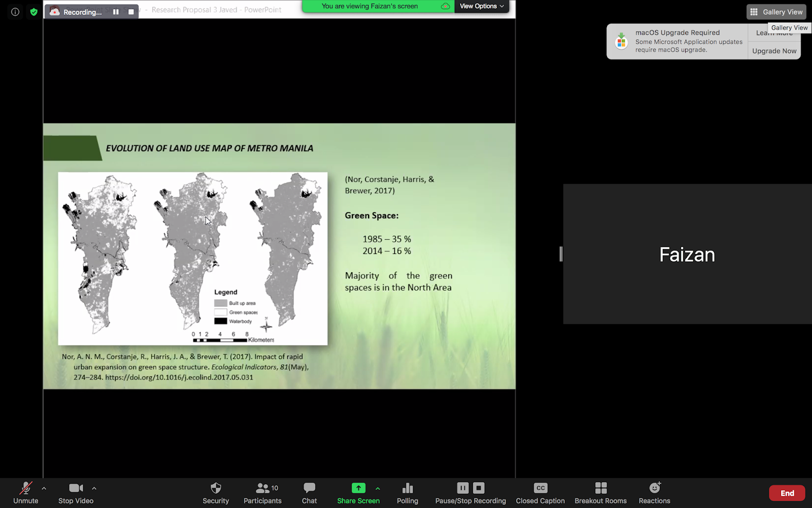Click macOS Upgrade Required notification title
The height and width of the screenshot is (508, 812).
click(x=678, y=33)
